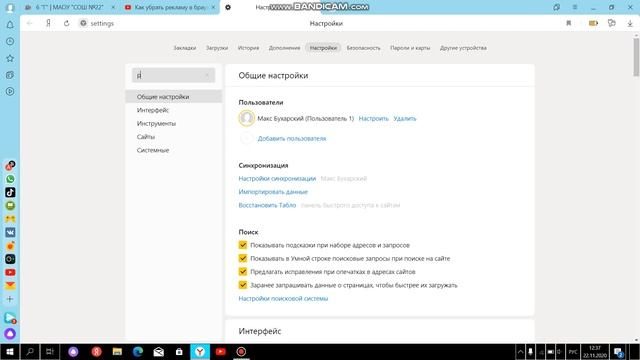
Task: Open Настройки синхронизации link
Action: pyautogui.click(x=277, y=179)
